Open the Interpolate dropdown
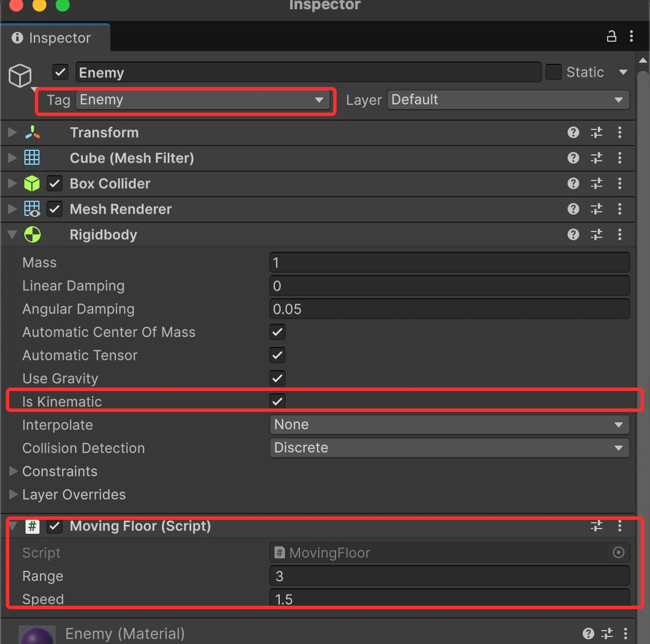Image resolution: width=650 pixels, height=644 pixels. (x=449, y=425)
